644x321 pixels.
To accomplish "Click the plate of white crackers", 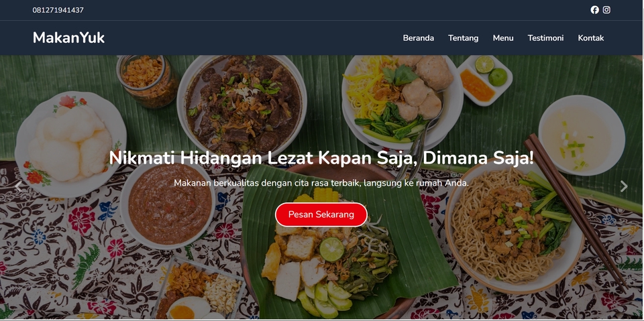I will click(x=70, y=143).
